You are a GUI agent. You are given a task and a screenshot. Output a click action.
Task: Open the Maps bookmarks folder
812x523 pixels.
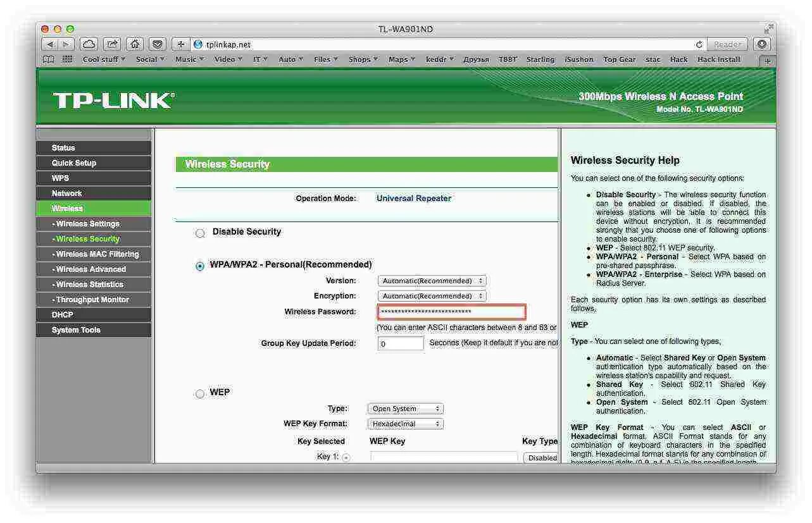coord(402,59)
